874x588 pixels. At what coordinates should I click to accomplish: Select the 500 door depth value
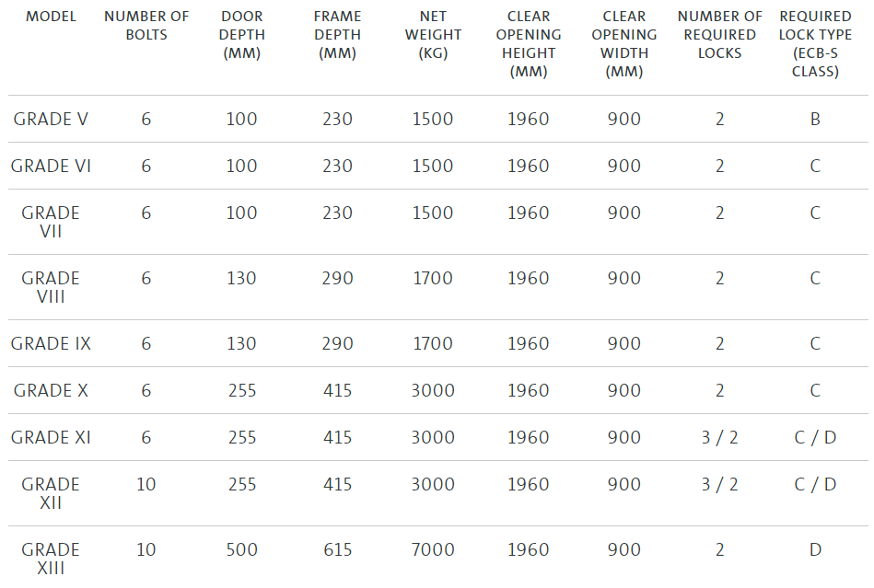click(242, 549)
